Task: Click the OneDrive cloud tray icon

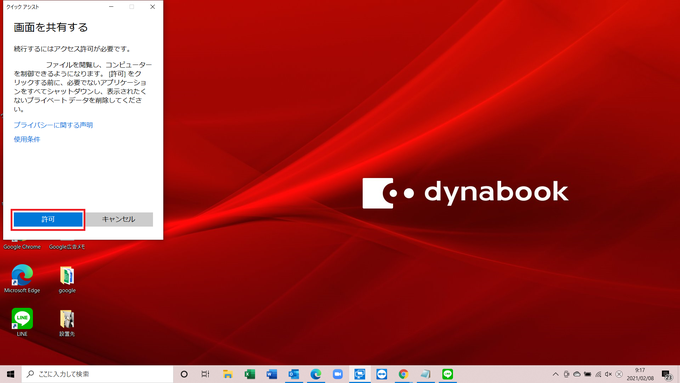Action: click(x=577, y=374)
